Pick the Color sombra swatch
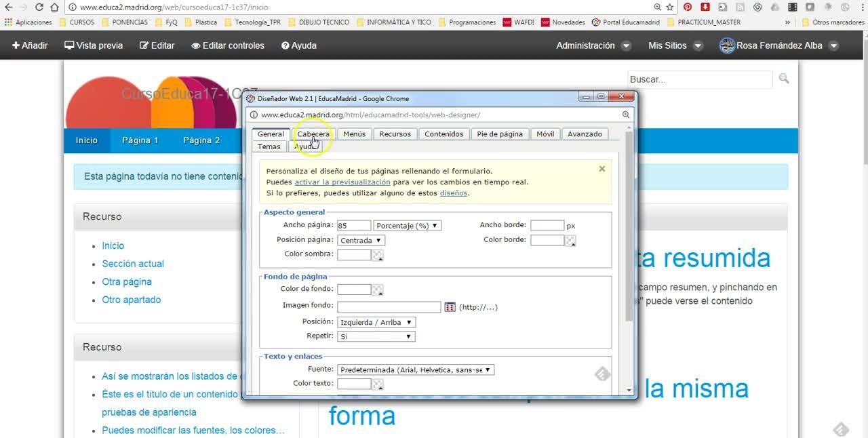The height and width of the screenshot is (438, 868). pos(377,255)
